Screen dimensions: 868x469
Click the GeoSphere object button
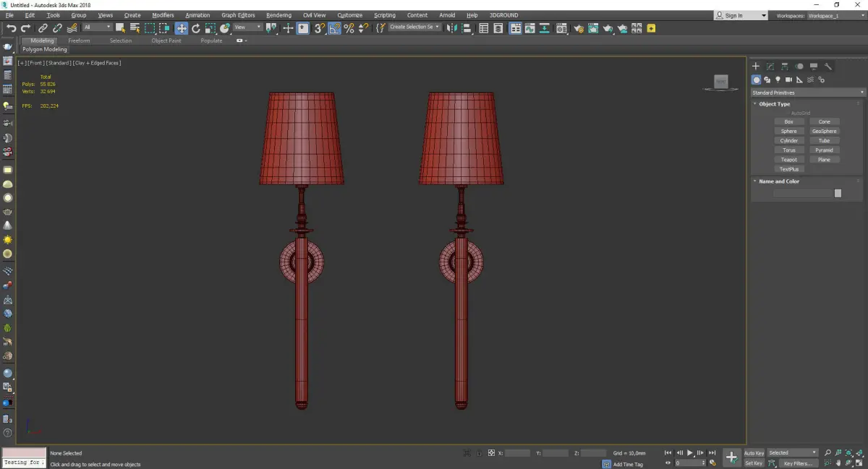click(x=825, y=132)
